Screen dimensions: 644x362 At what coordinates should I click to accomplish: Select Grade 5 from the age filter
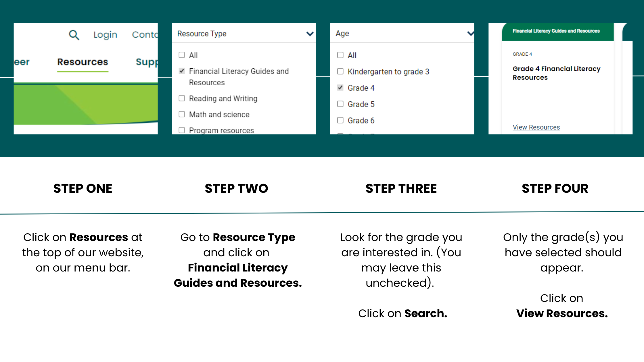pos(341,104)
